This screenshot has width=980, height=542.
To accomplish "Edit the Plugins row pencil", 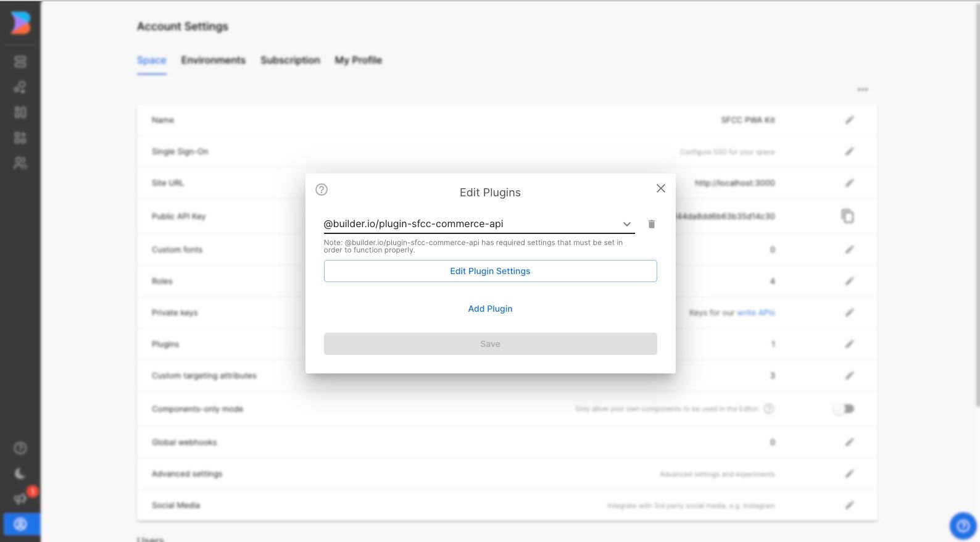I will coord(850,344).
